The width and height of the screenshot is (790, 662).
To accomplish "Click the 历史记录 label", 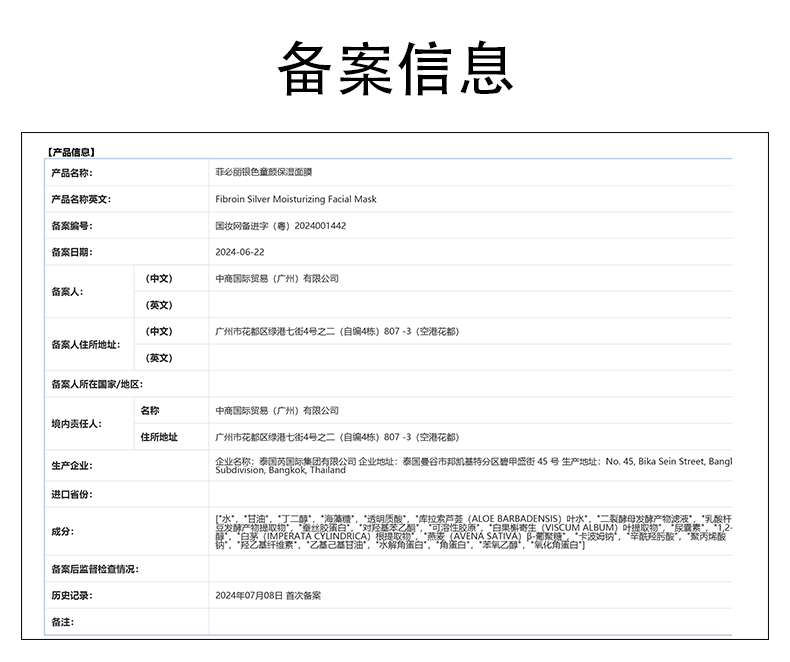I will click(x=72, y=595).
